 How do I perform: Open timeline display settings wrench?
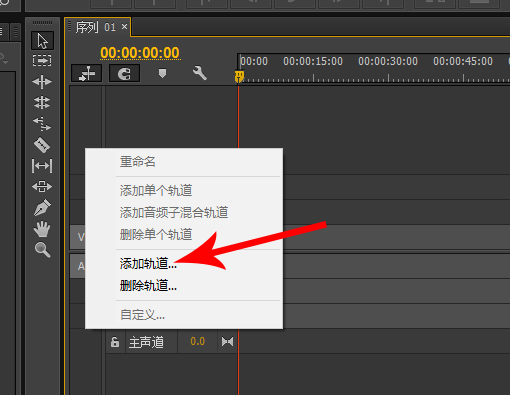200,73
